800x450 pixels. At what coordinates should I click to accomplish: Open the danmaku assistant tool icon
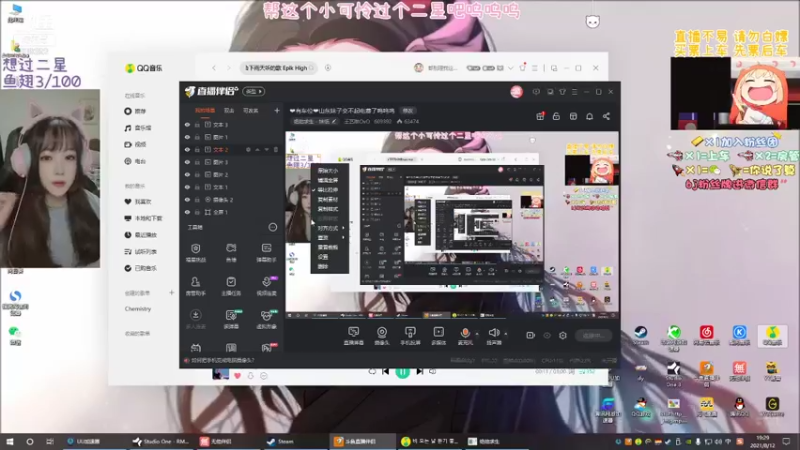[x=266, y=252]
